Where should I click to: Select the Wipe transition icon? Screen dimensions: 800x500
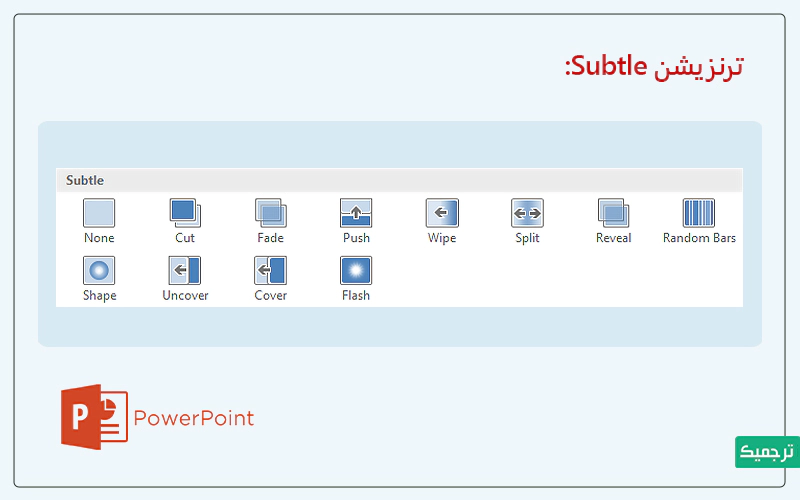442,213
